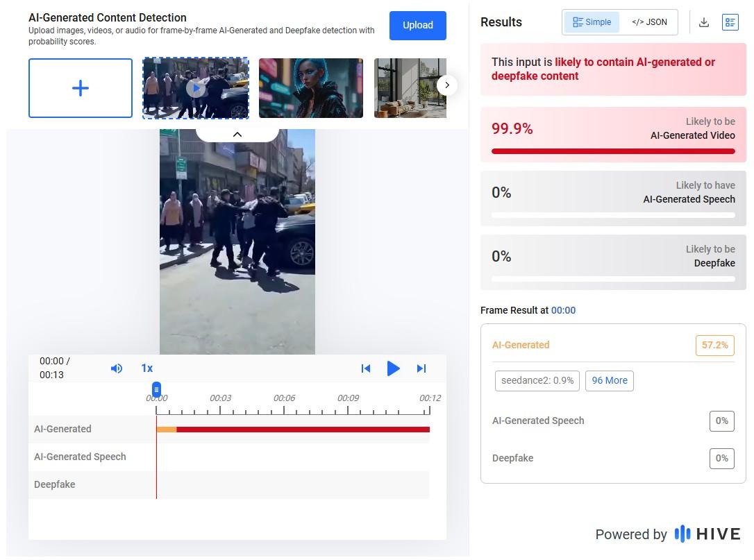This screenshot has height=560, width=754.
Task: Expand the 96 More models list
Action: [x=609, y=380]
